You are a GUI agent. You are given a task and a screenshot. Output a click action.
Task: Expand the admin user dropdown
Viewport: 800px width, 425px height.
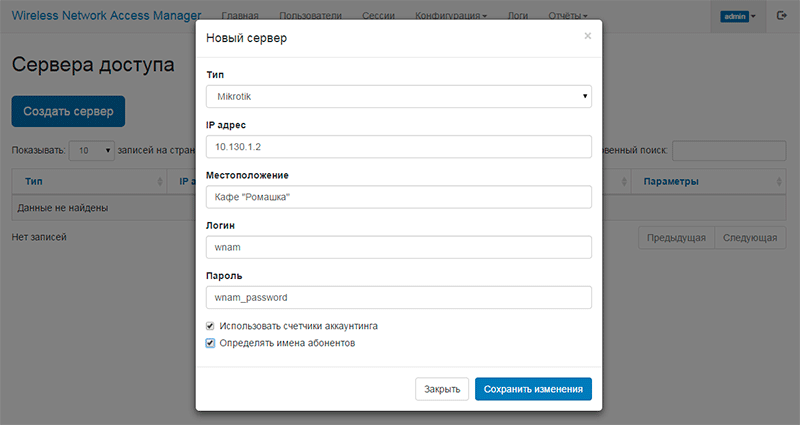pos(738,16)
